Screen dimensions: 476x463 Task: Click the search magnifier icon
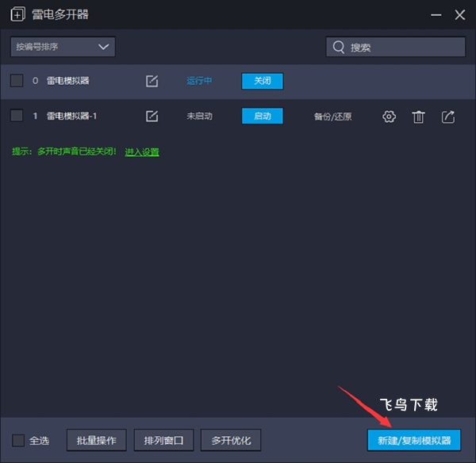[339, 47]
